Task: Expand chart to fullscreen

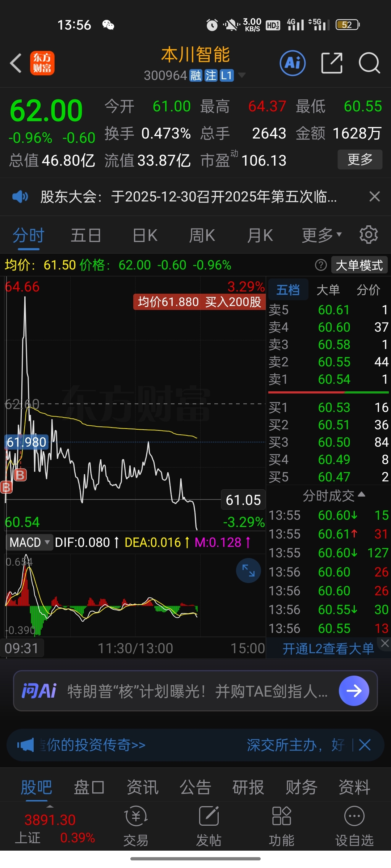Action: tap(248, 570)
